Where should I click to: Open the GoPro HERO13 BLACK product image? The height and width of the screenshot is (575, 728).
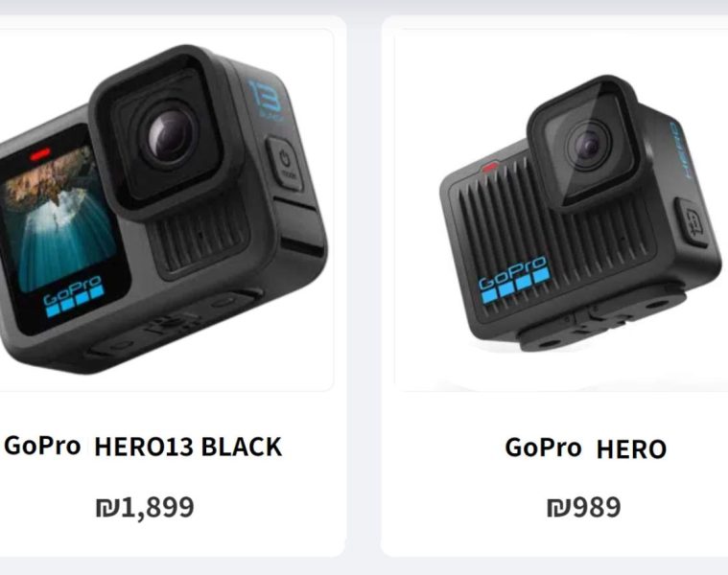click(x=166, y=210)
